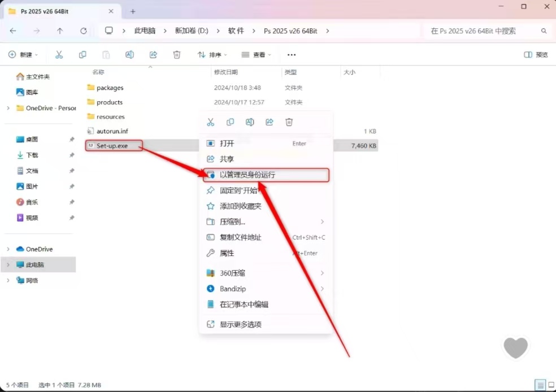556x392 pixels.
Task: Open the 查看 view dropdown
Action: [256, 55]
